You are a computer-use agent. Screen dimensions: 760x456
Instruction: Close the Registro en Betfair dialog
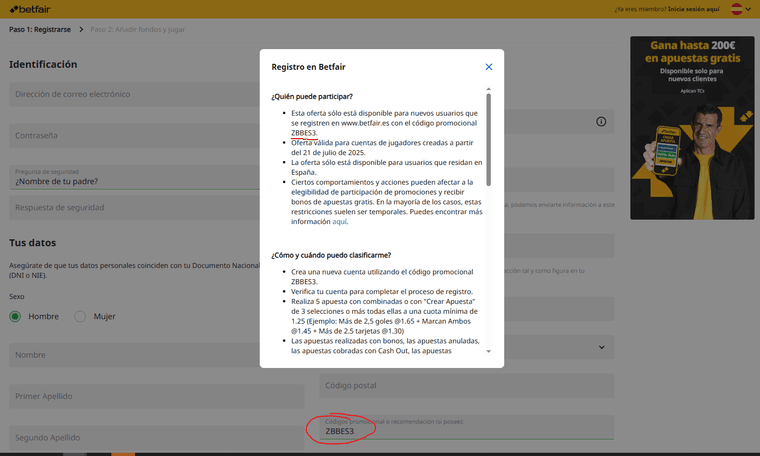(489, 67)
